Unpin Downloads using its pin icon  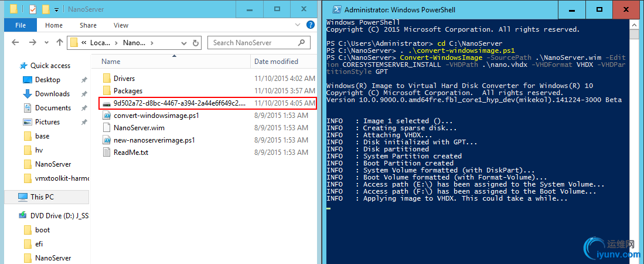tap(84, 94)
